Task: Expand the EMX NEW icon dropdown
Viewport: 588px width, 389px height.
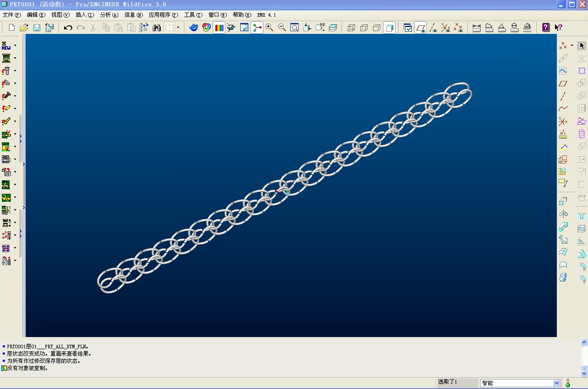Action: tap(15, 45)
